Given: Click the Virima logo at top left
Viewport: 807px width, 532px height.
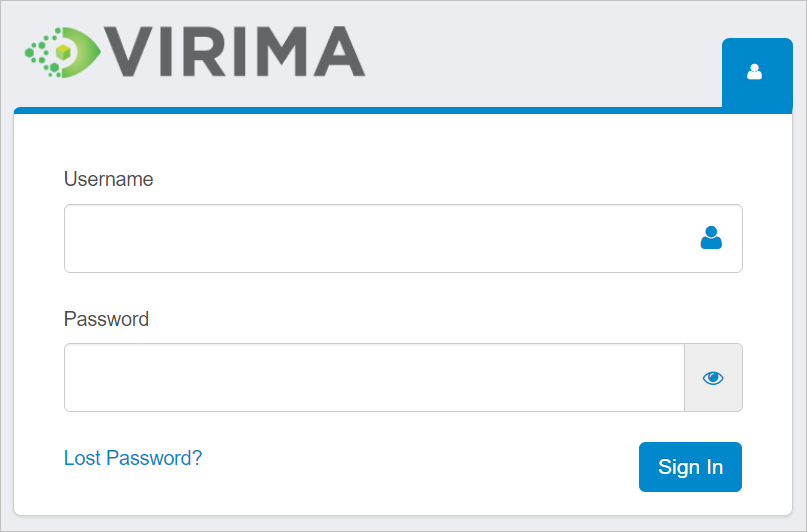Looking at the screenshot, I should [x=195, y=52].
